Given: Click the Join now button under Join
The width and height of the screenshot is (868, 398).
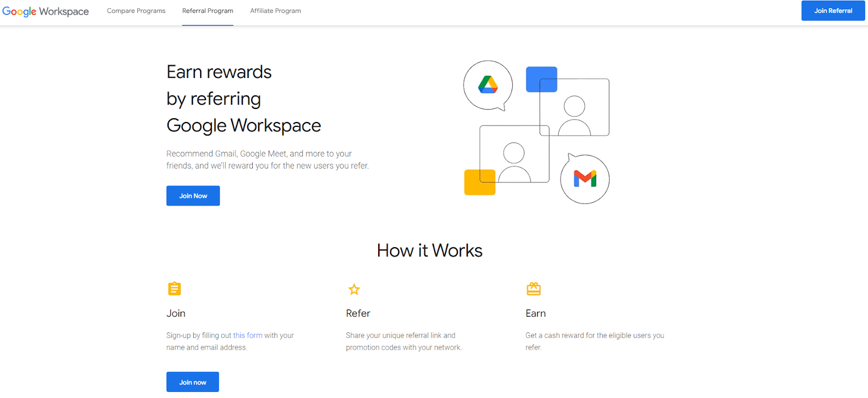Looking at the screenshot, I should (x=193, y=382).
